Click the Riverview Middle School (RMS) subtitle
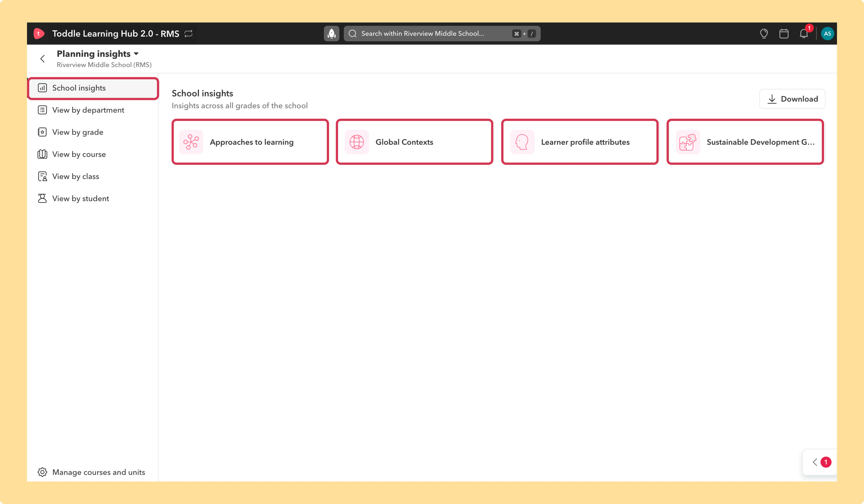 pos(104,65)
